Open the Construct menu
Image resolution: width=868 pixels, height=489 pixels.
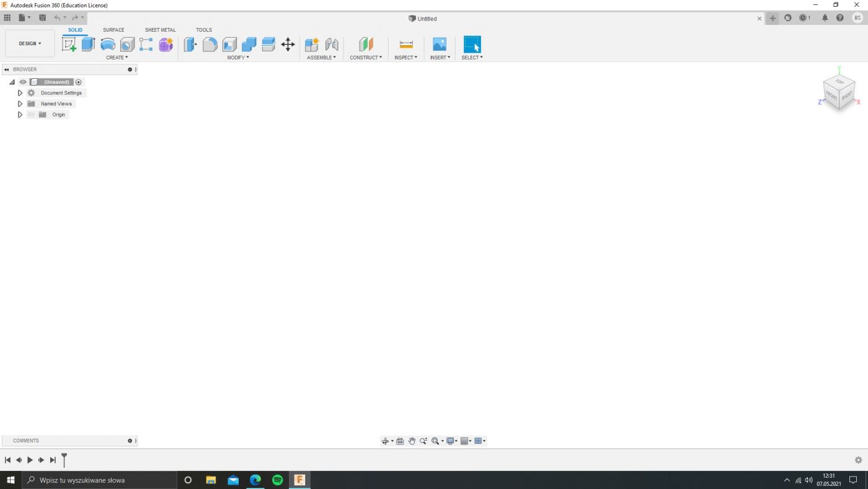click(366, 57)
